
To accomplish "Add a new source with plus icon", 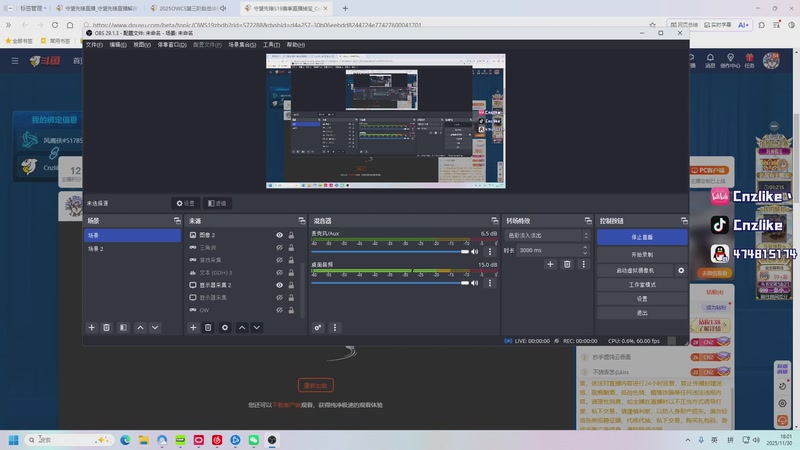I will click(193, 328).
